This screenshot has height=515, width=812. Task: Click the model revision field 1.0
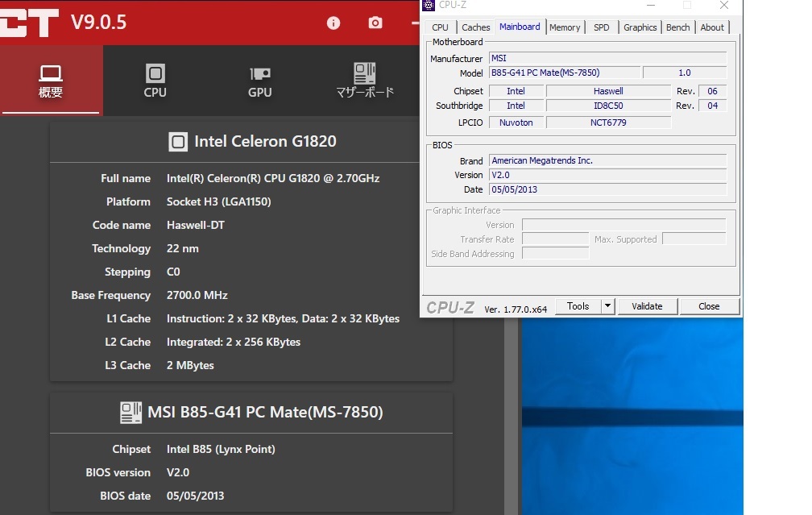[685, 73]
